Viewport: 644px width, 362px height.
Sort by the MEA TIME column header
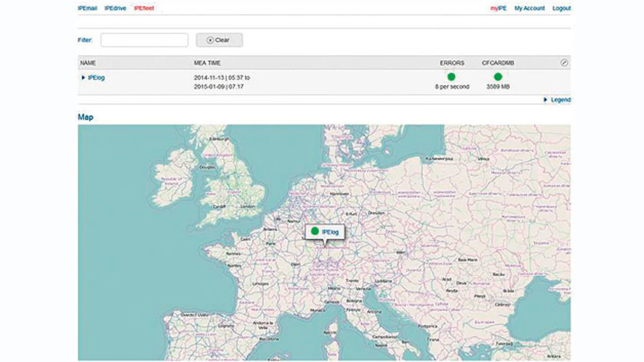point(207,63)
